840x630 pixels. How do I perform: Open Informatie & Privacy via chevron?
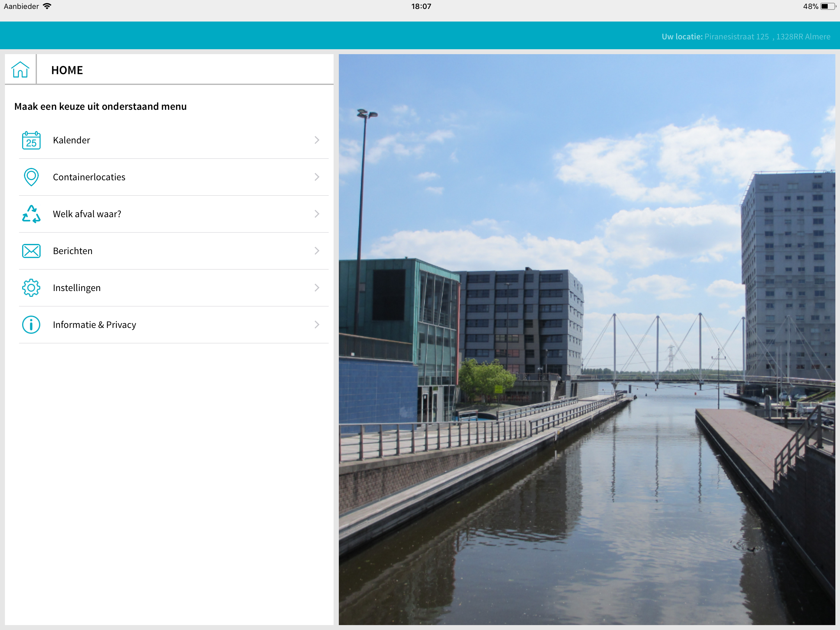coord(317,325)
